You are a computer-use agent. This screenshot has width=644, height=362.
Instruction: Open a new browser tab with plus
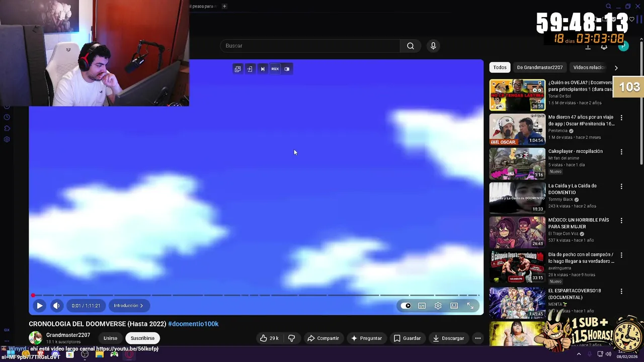[224, 6]
